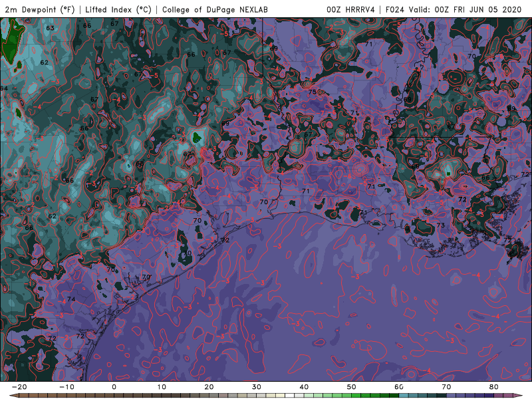
Task: Click the '00Z HRRRV4' model run label
Action: (x=350, y=9)
